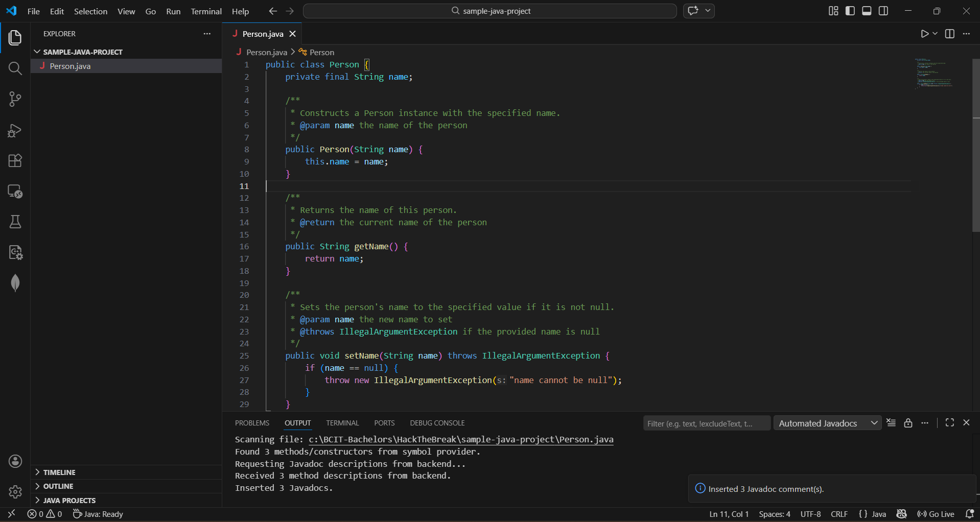
Task: Toggle the primary side bar visibility
Action: [x=850, y=11]
